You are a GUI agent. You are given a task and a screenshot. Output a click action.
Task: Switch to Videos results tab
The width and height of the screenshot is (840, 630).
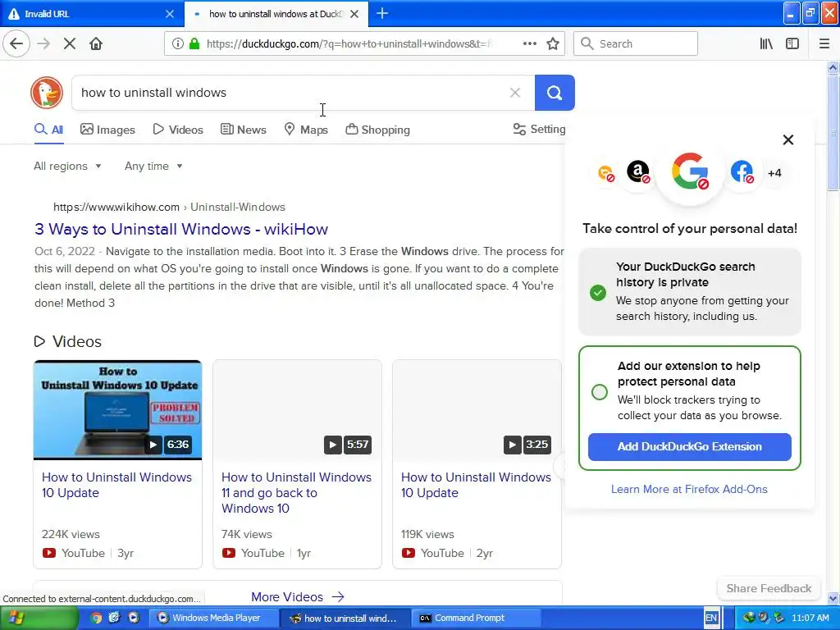coord(178,130)
